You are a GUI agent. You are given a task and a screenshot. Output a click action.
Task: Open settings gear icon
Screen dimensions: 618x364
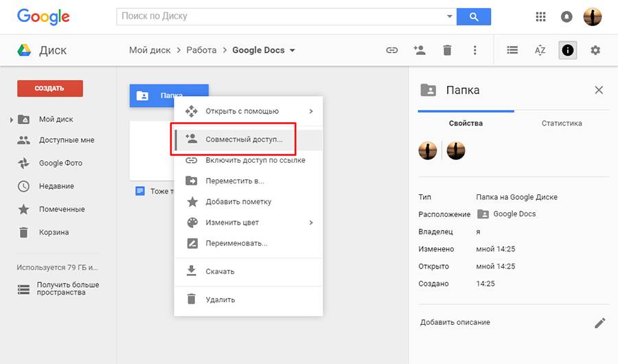[595, 50]
